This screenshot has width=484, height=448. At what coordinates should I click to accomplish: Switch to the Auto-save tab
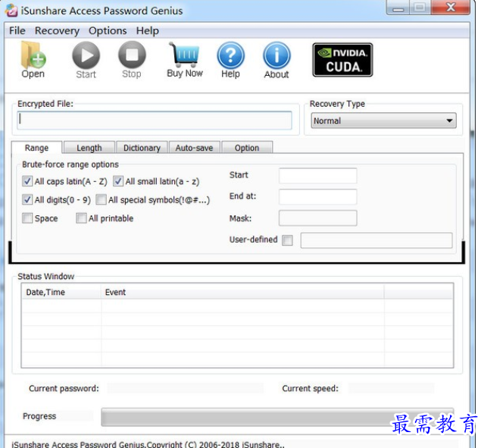[195, 148]
